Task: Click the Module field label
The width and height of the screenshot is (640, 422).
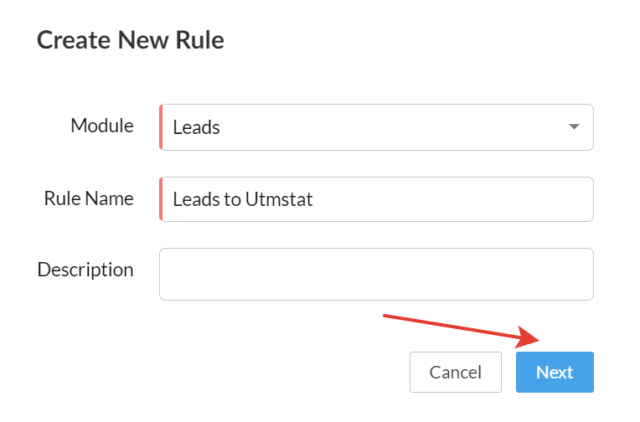Action: 101,126
